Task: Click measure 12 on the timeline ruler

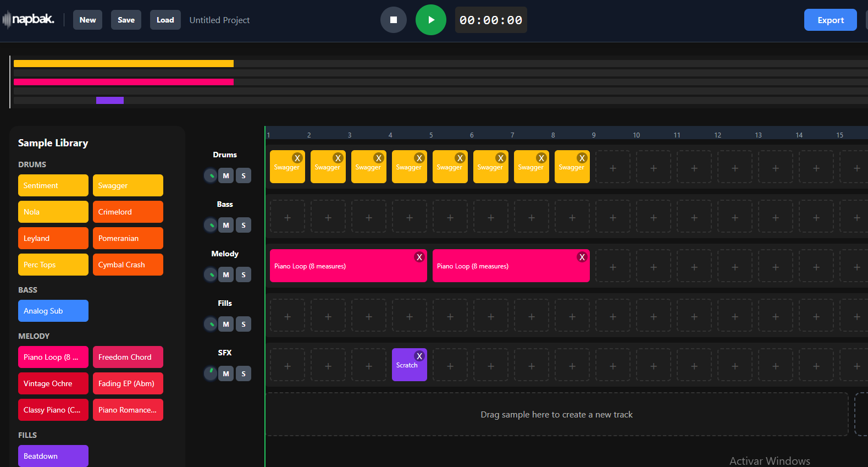Action: (x=717, y=135)
